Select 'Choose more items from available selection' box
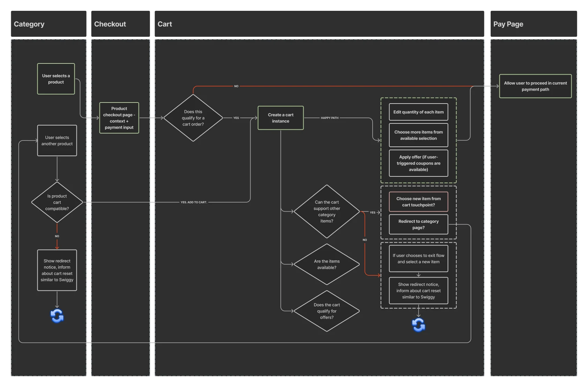Image resolution: width=588 pixels, height=387 pixels. point(418,135)
